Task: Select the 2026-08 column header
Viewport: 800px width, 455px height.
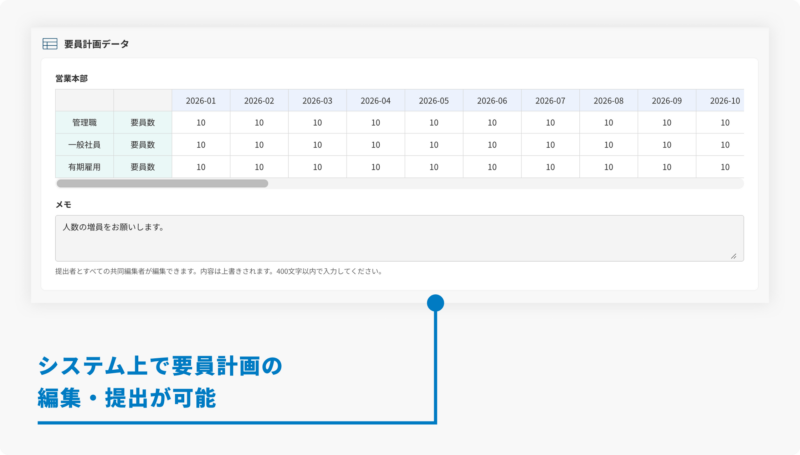Action: click(x=609, y=100)
